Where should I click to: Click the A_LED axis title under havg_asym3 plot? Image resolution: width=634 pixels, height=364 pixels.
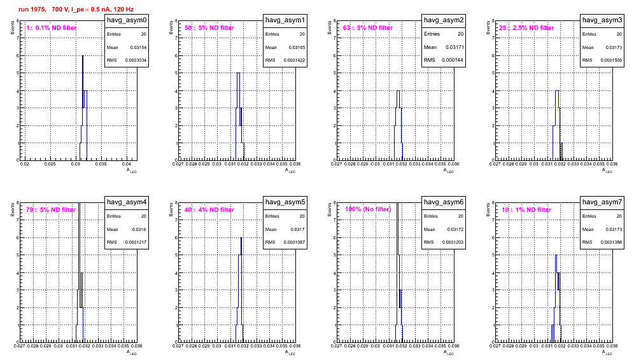click(x=607, y=171)
